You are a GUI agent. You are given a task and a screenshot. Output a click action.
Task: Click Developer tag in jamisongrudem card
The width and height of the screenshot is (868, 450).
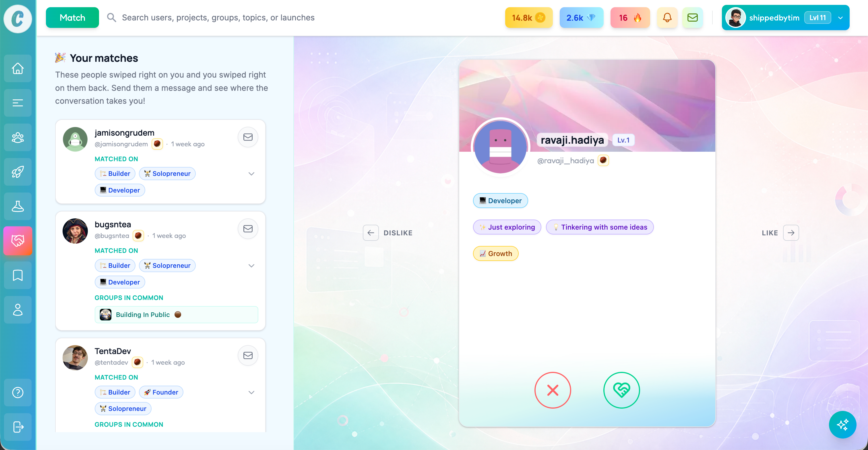120,190
